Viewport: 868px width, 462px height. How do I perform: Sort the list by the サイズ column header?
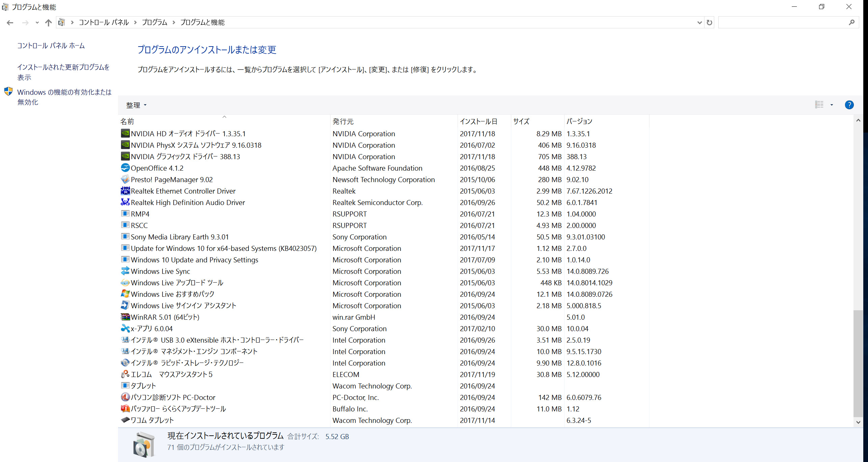pos(521,121)
